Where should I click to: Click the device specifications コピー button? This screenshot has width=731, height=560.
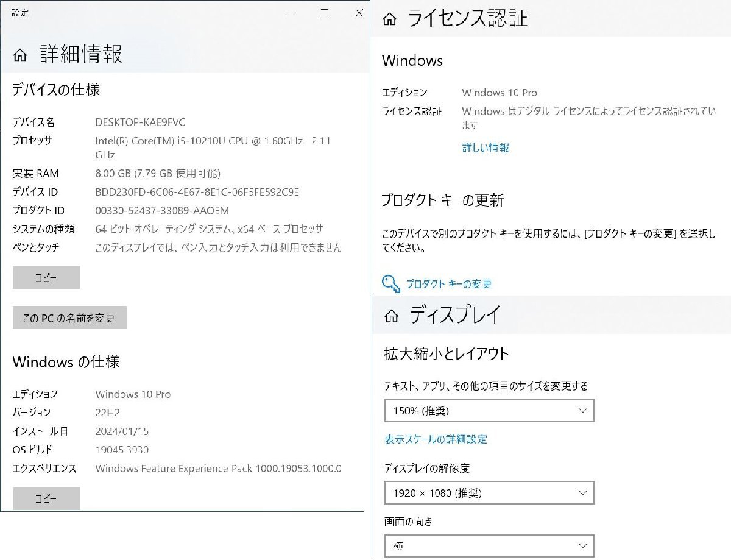(x=46, y=277)
